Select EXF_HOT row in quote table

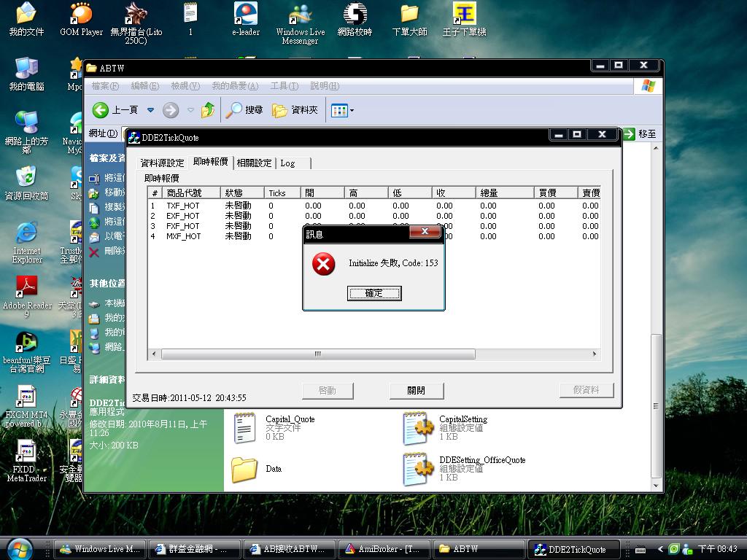coord(374,216)
